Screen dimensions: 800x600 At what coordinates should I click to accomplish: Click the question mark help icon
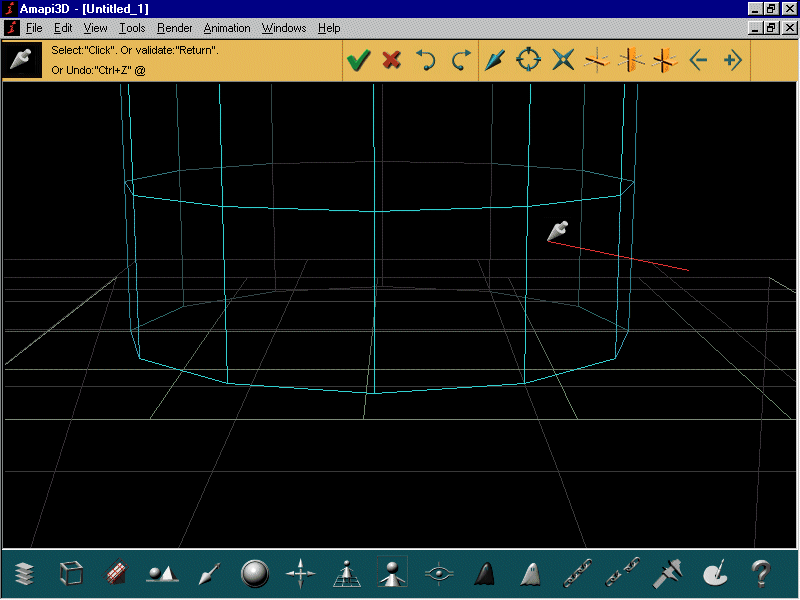tap(761, 574)
